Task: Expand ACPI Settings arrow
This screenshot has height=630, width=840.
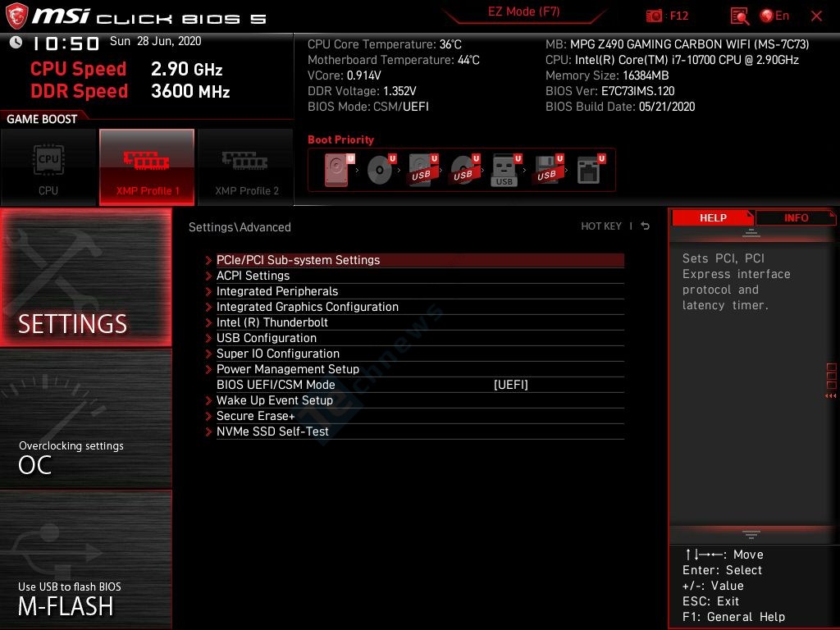Action: point(209,276)
